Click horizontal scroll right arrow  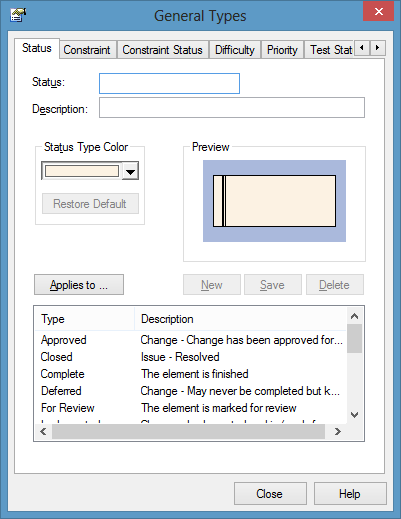coord(338,431)
